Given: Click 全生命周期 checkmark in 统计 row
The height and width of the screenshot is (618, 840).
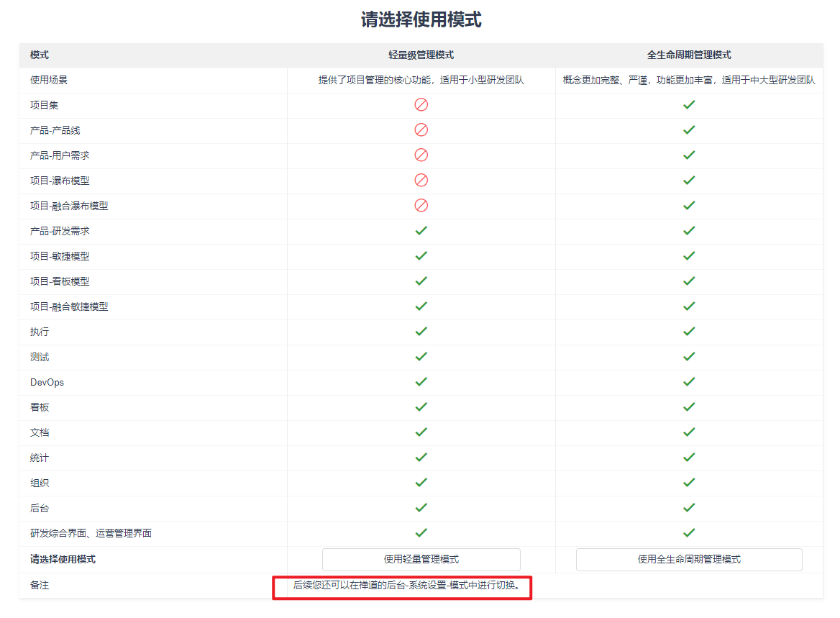Looking at the screenshot, I should [x=689, y=457].
